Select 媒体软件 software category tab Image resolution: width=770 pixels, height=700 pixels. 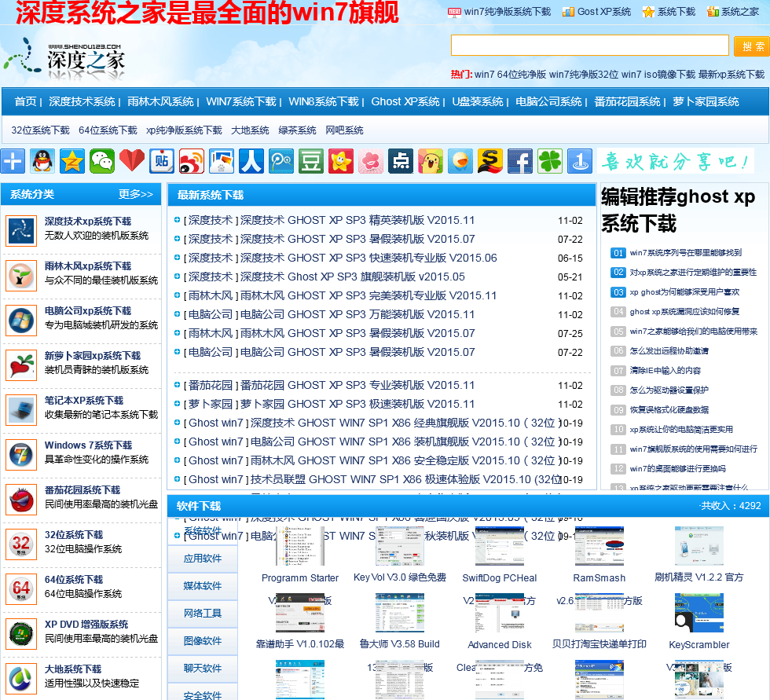pyautogui.click(x=203, y=586)
